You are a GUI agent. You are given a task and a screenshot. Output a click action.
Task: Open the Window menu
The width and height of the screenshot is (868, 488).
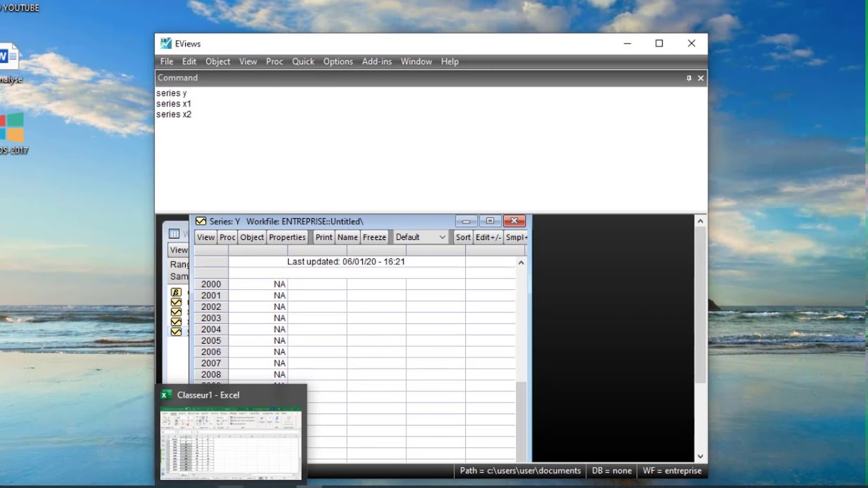pyautogui.click(x=416, y=62)
